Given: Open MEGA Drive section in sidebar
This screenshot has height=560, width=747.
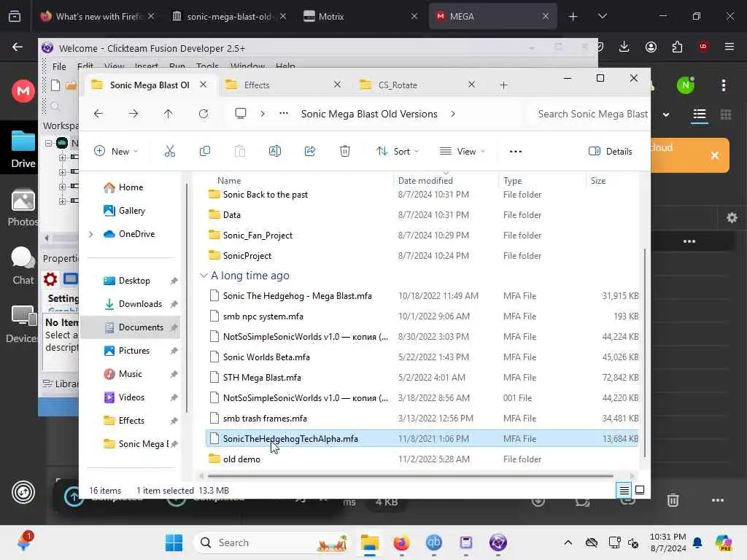Looking at the screenshot, I should [23, 149].
